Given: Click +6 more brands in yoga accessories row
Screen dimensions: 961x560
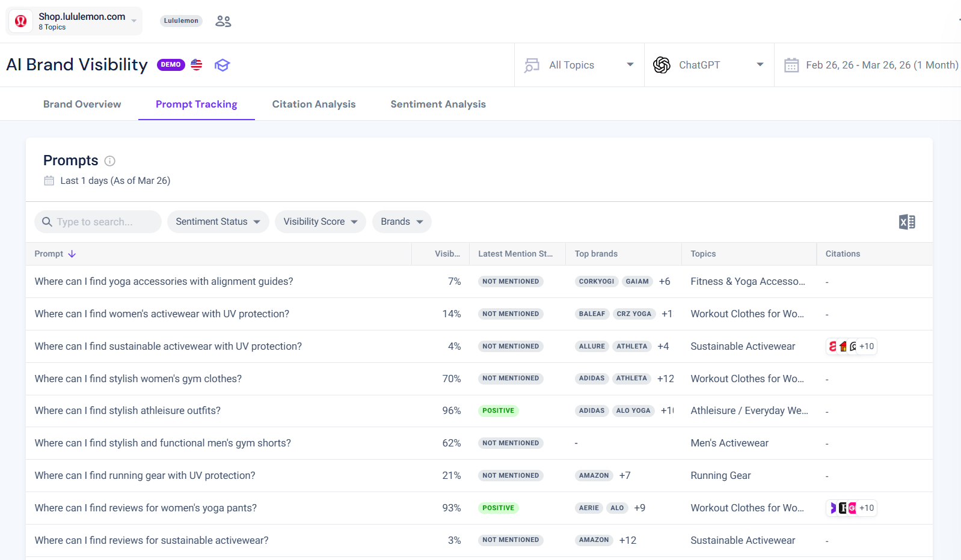Looking at the screenshot, I should pos(665,281).
